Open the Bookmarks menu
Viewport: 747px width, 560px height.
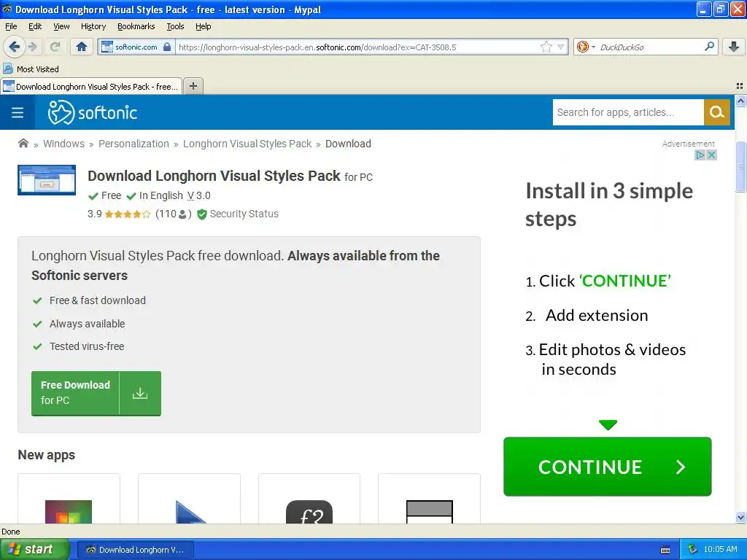tap(136, 26)
